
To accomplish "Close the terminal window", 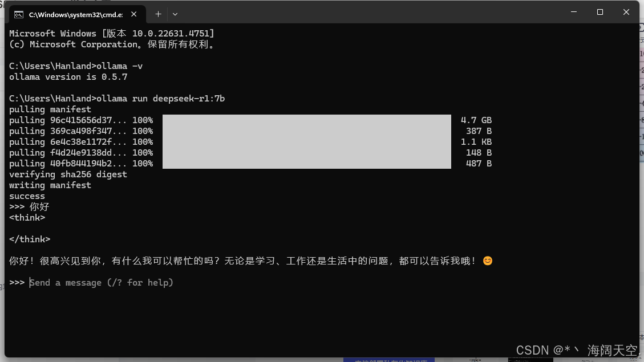I will (626, 12).
